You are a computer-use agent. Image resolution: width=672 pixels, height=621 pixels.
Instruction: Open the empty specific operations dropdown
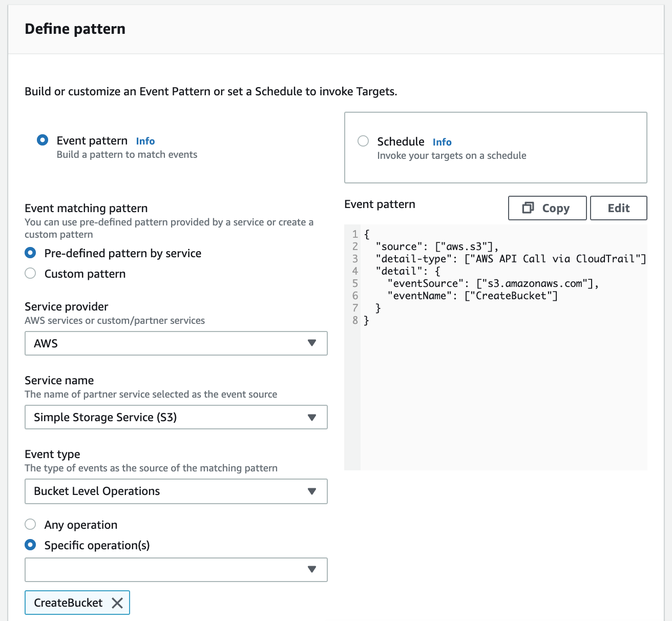(176, 569)
